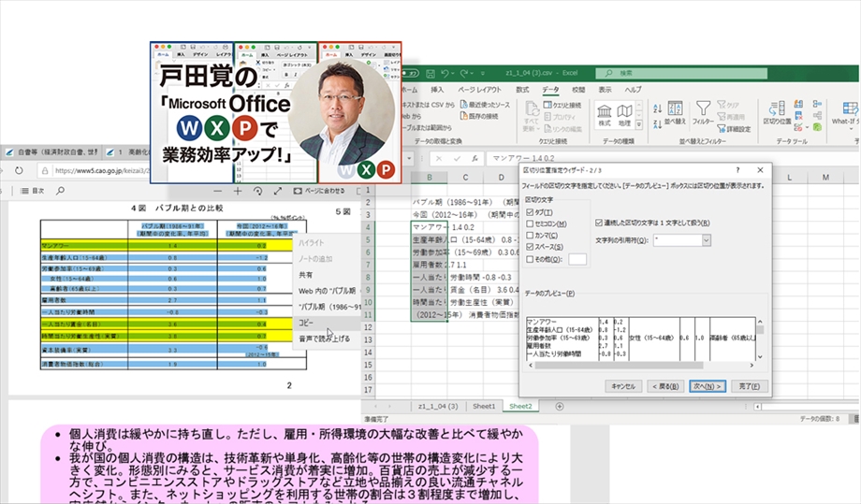Click 最近使ったソース icon
This screenshot has width=861, height=504.
pyautogui.click(x=486, y=104)
